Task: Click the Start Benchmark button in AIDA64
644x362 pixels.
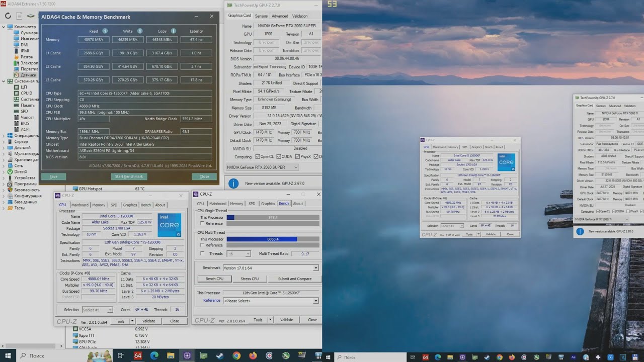Action: click(x=129, y=176)
